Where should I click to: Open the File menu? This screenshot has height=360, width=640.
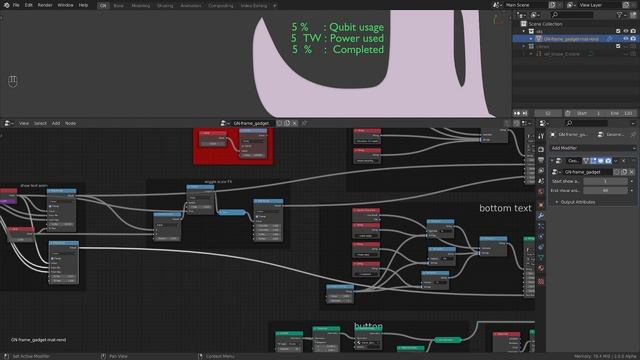(16, 5)
